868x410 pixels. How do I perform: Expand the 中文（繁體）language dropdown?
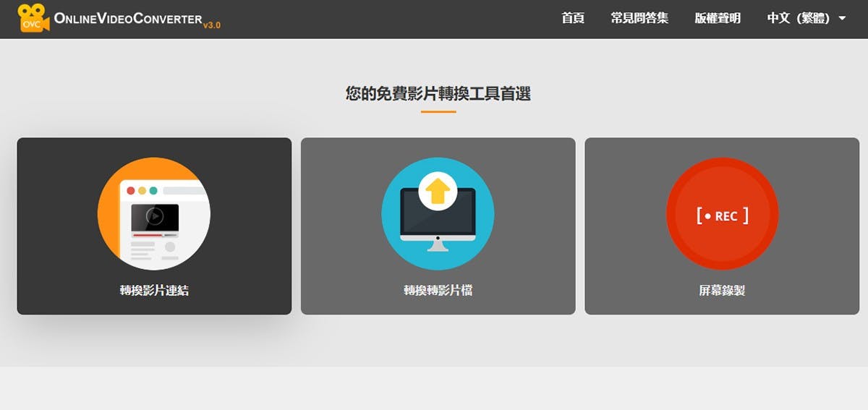coord(807,18)
